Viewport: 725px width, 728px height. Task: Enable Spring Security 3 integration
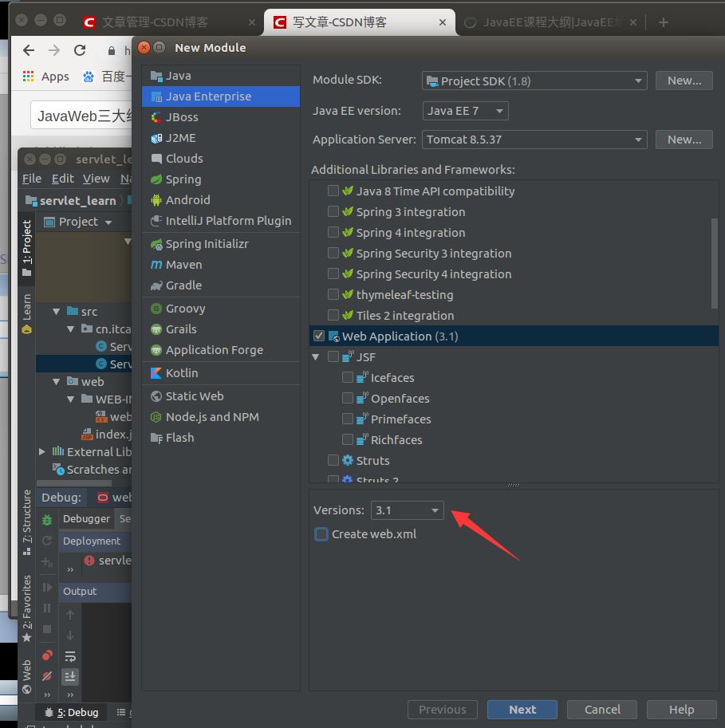tap(333, 253)
